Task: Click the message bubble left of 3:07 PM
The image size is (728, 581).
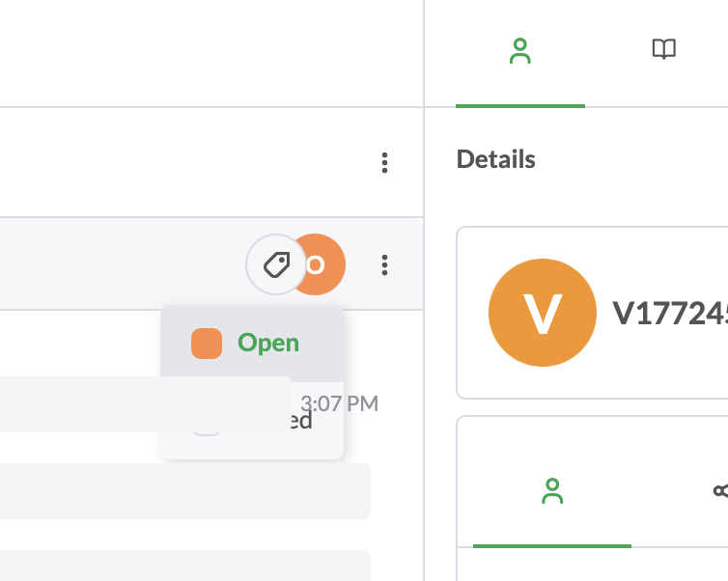Action: point(145,404)
